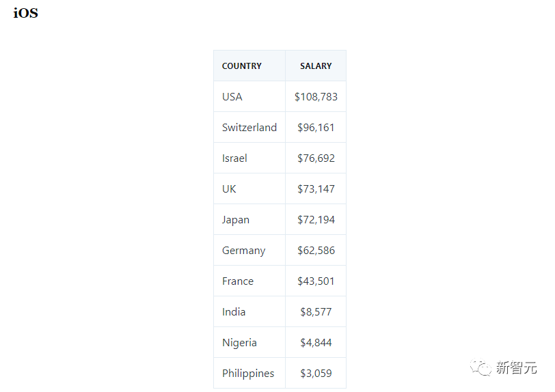Select the Japan country cell
The height and width of the screenshot is (392, 555).
236,220
